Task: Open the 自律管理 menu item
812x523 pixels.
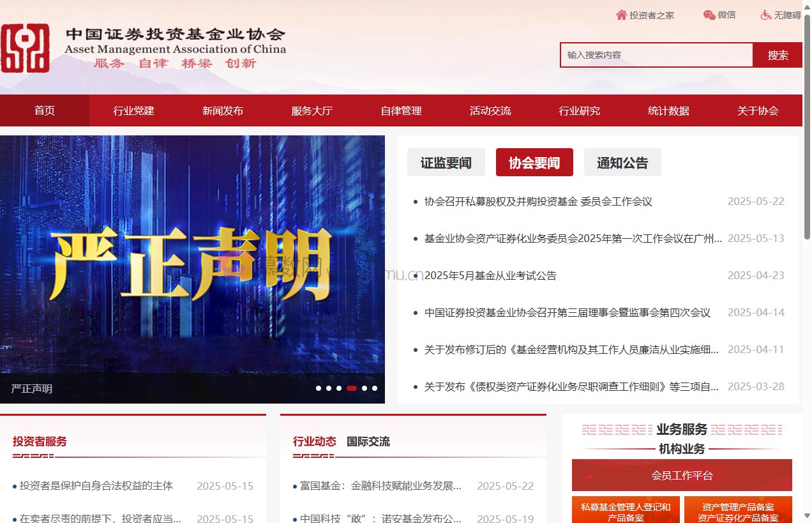Action: (x=401, y=110)
